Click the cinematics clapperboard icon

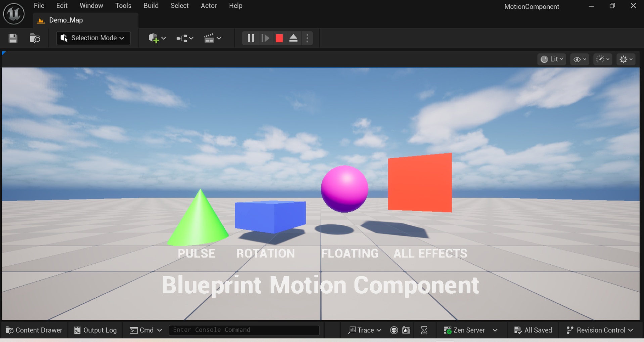click(209, 38)
